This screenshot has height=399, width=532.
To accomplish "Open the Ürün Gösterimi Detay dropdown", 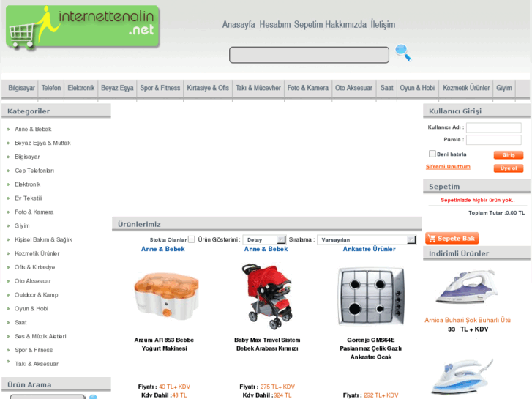I will pyautogui.click(x=264, y=239).
